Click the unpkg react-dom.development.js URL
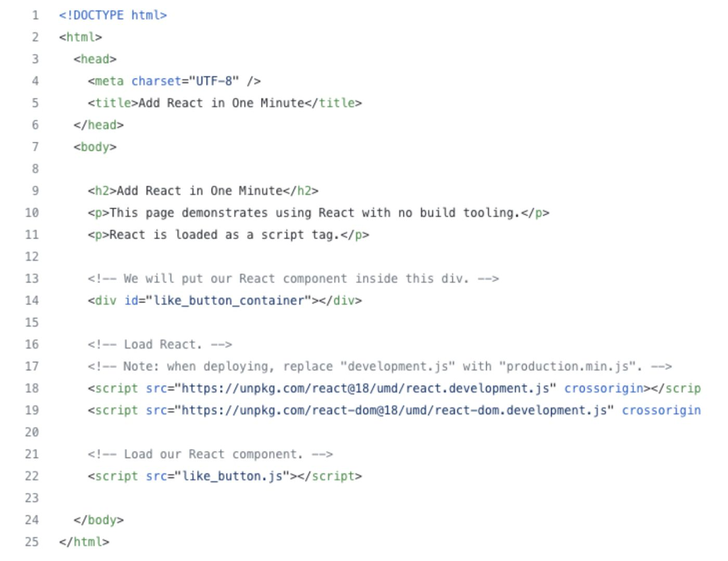This screenshot has height=561, width=728. [394, 410]
